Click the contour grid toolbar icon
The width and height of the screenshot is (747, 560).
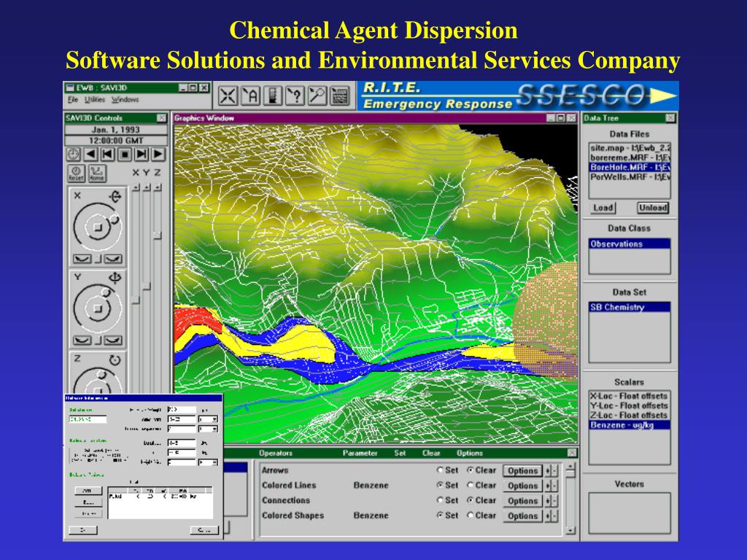pos(340,96)
